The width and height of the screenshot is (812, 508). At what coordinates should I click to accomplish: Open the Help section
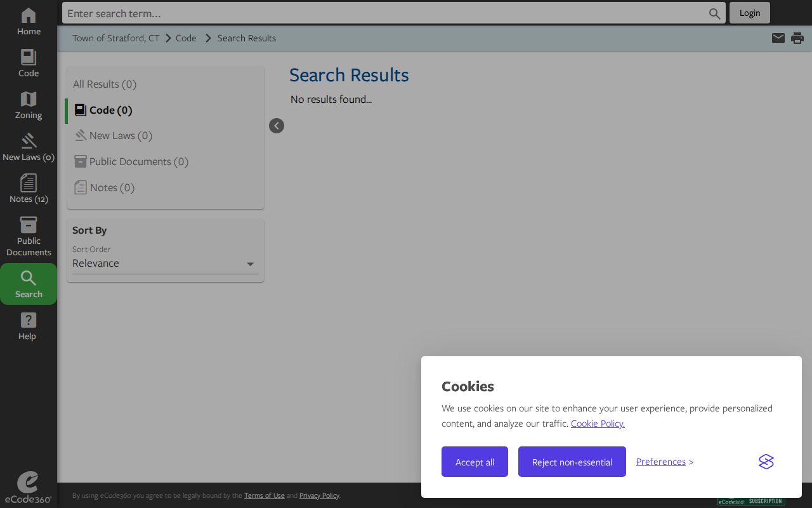click(x=29, y=326)
